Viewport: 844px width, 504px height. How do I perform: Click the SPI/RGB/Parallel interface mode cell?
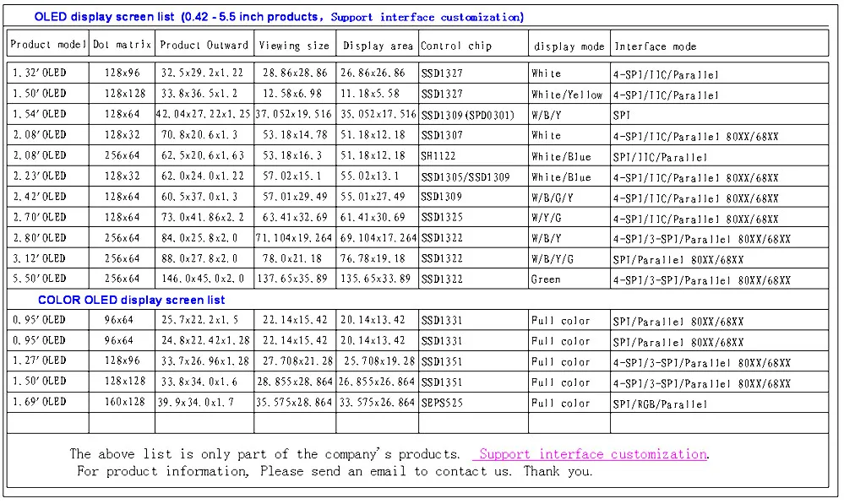click(x=660, y=404)
